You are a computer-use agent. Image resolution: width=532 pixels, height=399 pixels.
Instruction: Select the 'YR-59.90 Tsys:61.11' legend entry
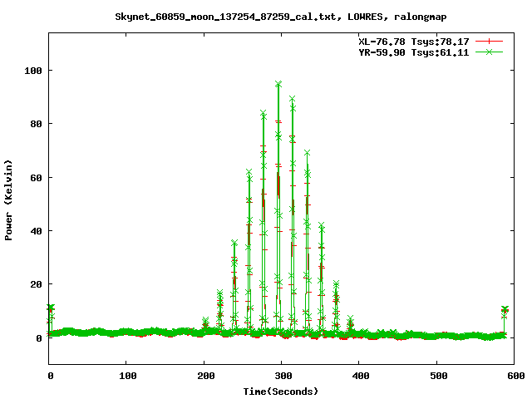click(414, 52)
